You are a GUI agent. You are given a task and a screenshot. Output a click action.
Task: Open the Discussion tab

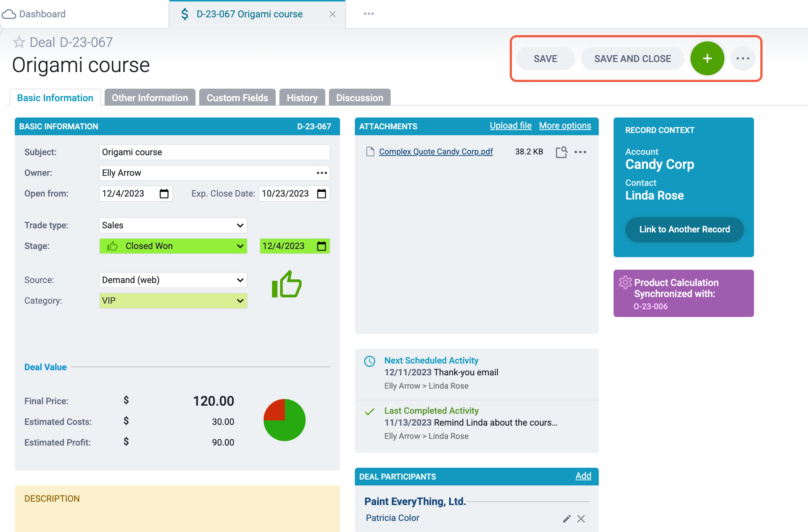360,98
